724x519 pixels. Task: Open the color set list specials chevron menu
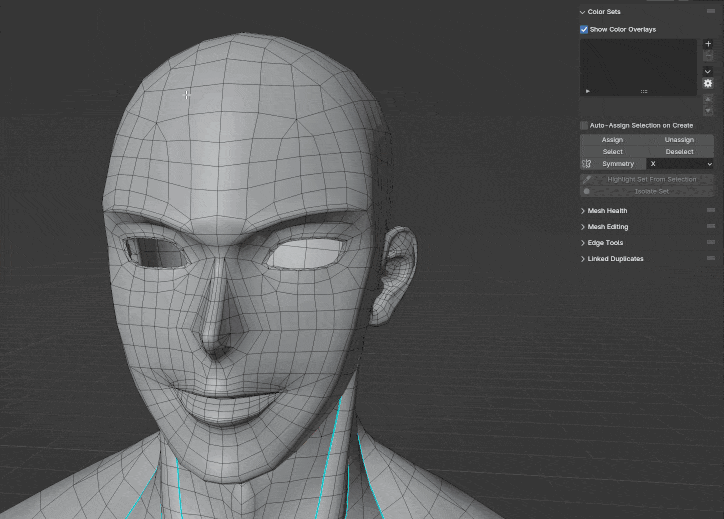point(708,72)
